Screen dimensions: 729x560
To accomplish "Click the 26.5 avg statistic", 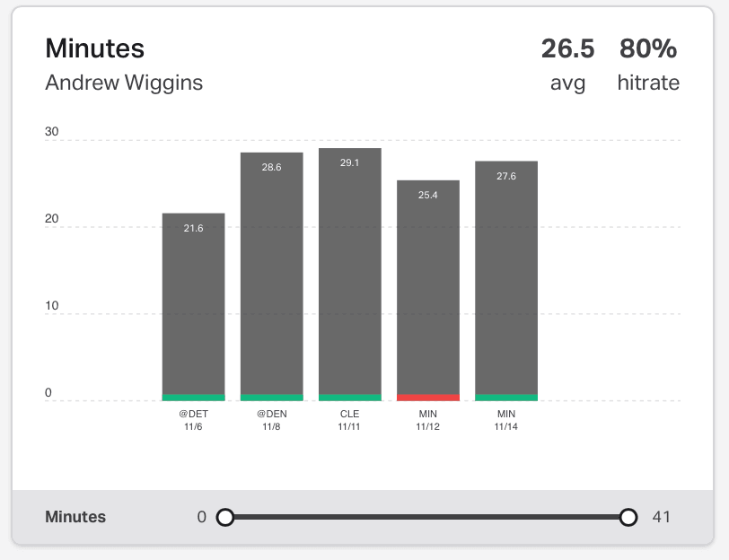I will pyautogui.click(x=567, y=65).
